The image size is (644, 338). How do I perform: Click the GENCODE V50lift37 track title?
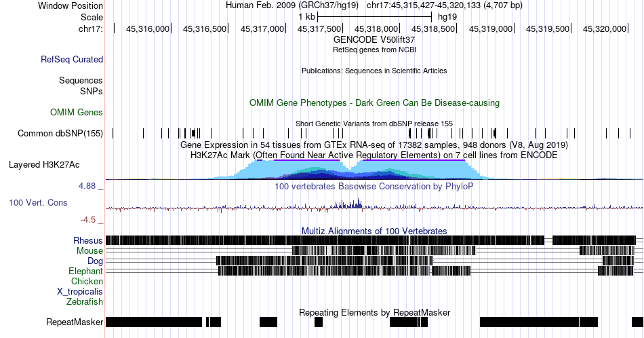[x=374, y=40]
